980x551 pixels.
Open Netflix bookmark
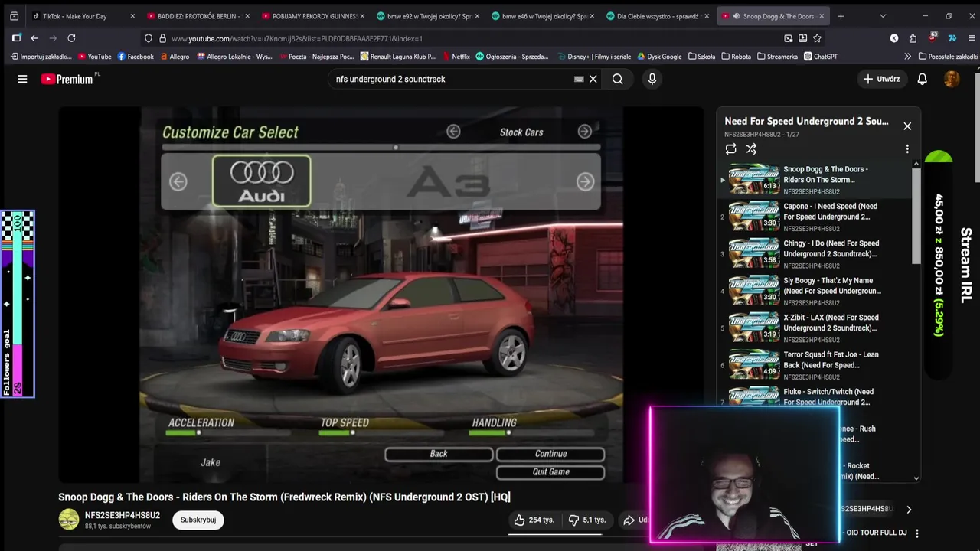click(x=456, y=57)
